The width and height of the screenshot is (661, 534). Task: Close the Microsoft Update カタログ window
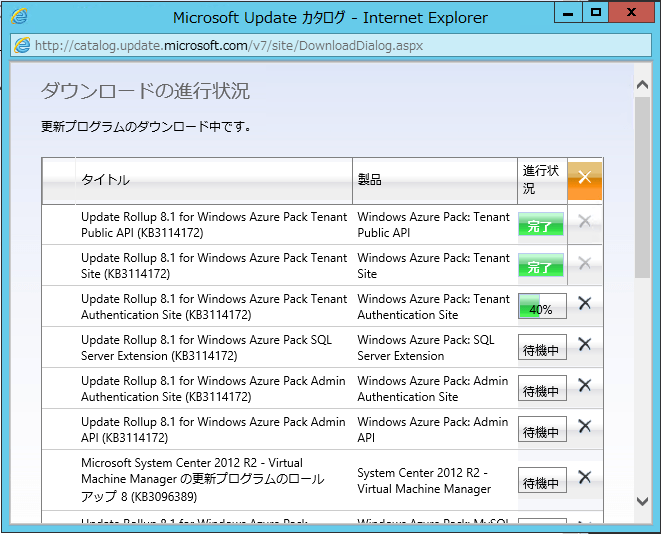click(631, 13)
